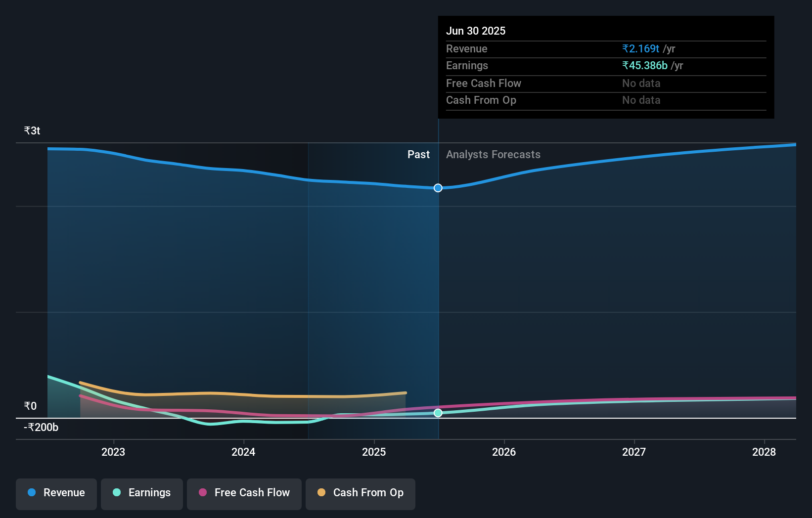
Task: Click the blue Revenue legend dot
Action: coord(31,493)
